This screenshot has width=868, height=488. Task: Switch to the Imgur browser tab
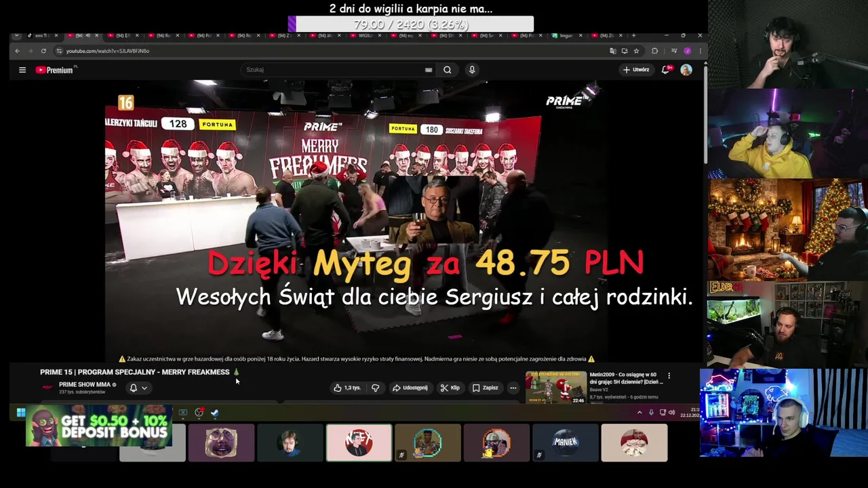[568, 35]
